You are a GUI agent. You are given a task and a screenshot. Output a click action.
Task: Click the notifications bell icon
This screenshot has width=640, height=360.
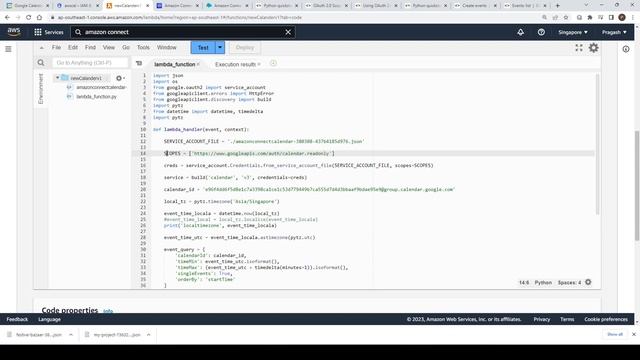520,32
